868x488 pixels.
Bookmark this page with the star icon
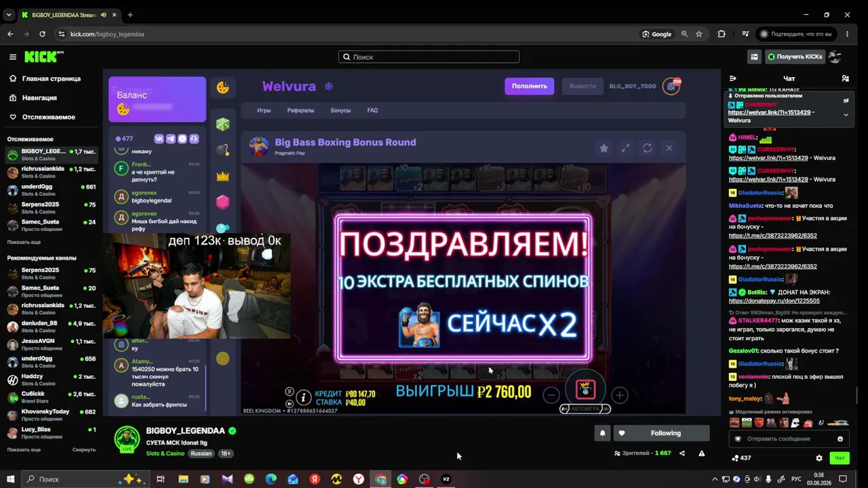pos(698,34)
